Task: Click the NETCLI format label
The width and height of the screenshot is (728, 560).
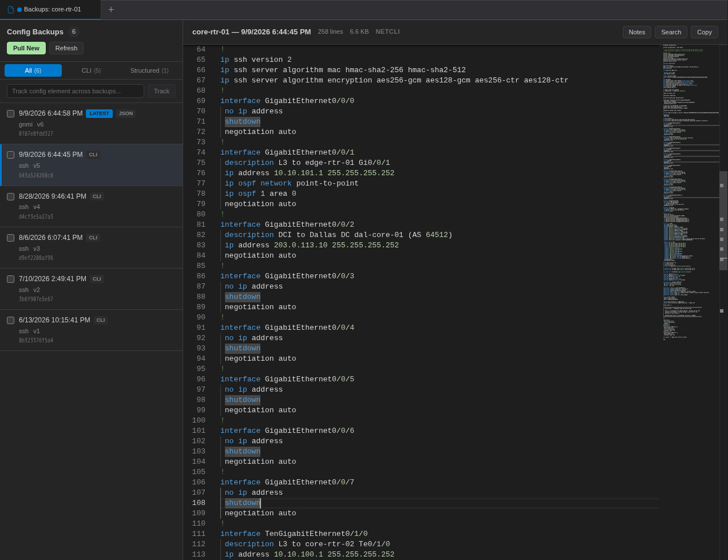Action: point(387,32)
